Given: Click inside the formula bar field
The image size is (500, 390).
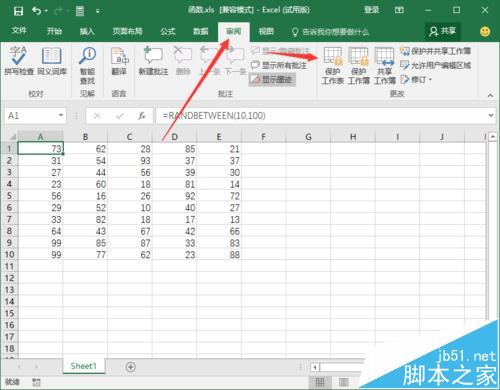Looking at the screenshot, I should click(322, 116).
